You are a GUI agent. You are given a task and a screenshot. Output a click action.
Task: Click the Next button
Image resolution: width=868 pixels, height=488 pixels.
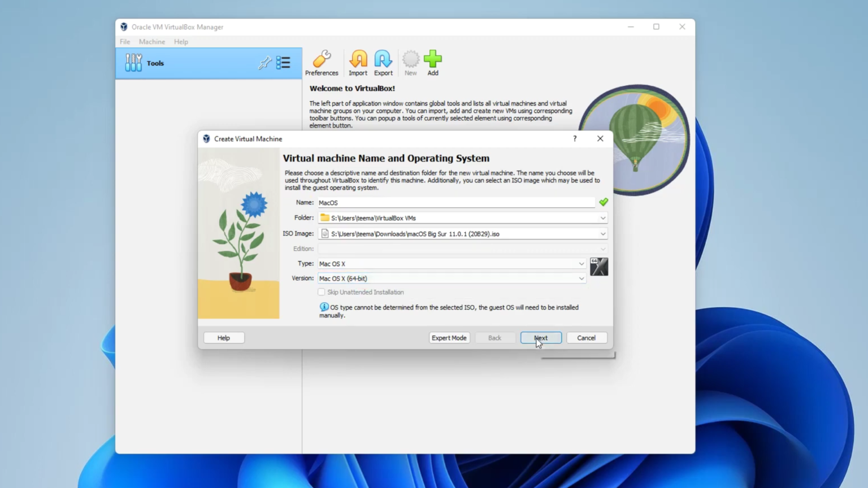540,337
